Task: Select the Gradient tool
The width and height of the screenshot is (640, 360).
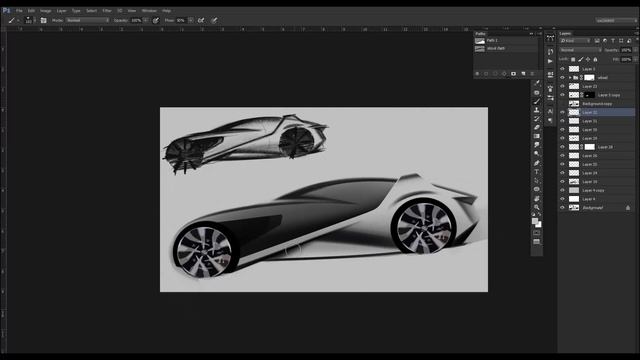Action: click(537, 136)
